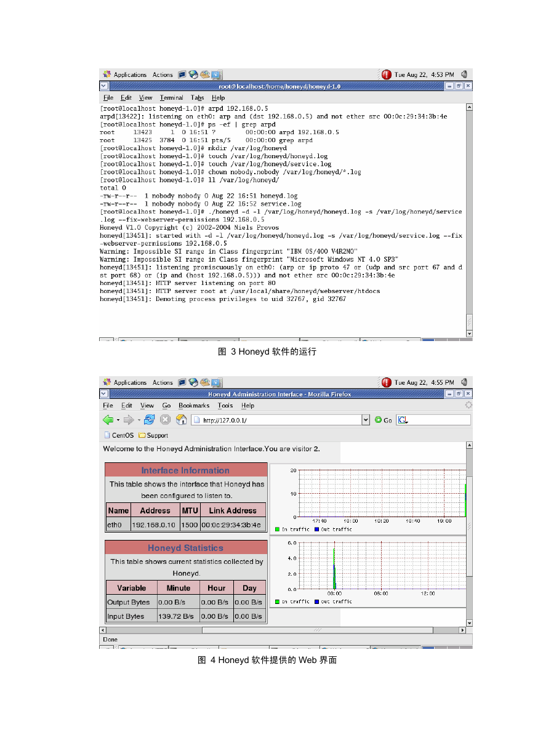535x756 pixels.
Task: Click the 'Done' status bar text
Action: tap(110, 640)
